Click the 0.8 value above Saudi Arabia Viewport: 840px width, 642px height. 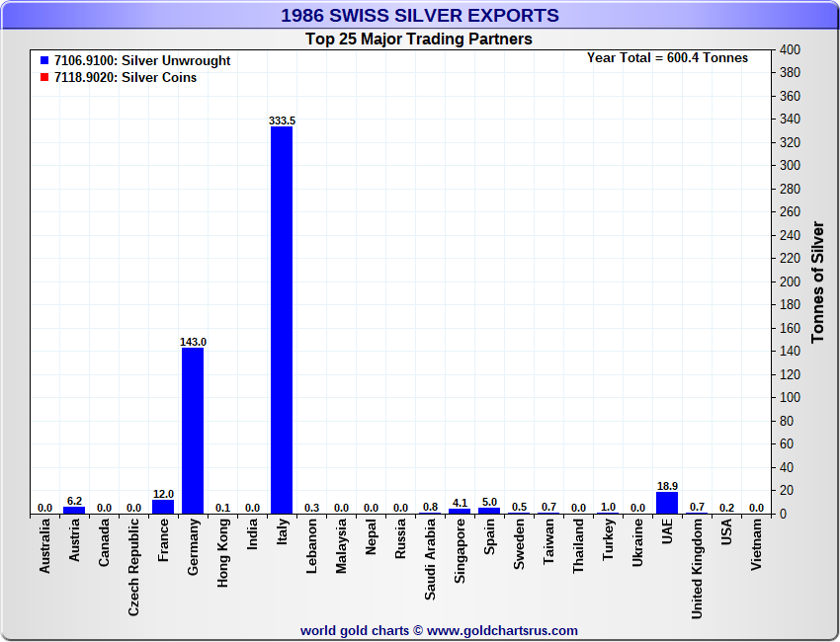coord(430,507)
